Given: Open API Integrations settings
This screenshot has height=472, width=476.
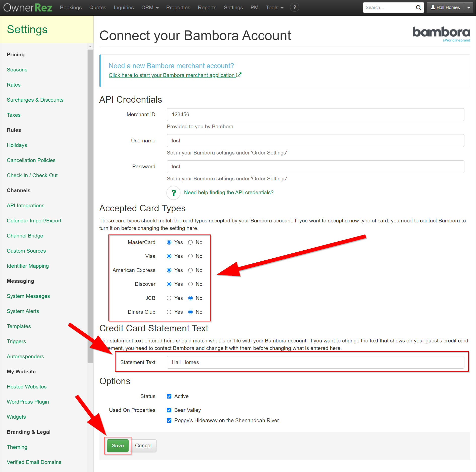Looking at the screenshot, I should tap(25, 206).
